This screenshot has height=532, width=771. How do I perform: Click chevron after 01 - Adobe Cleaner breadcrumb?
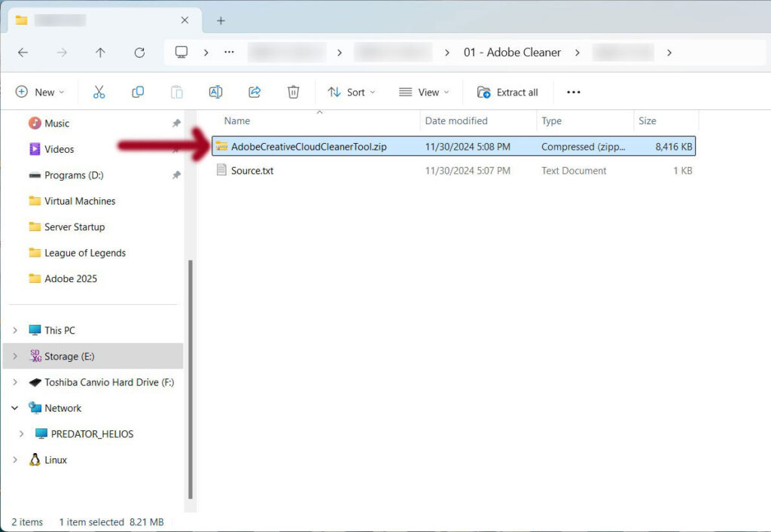point(577,53)
